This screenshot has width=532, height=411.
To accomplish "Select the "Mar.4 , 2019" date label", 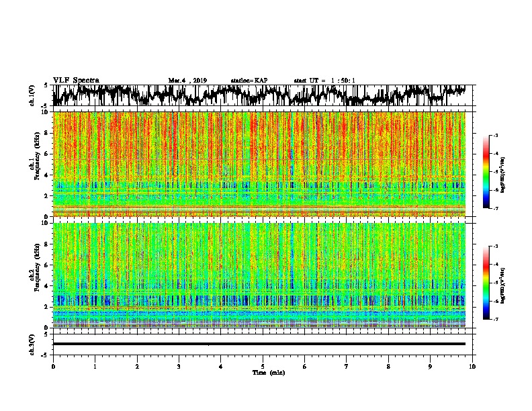I will [187, 81].
